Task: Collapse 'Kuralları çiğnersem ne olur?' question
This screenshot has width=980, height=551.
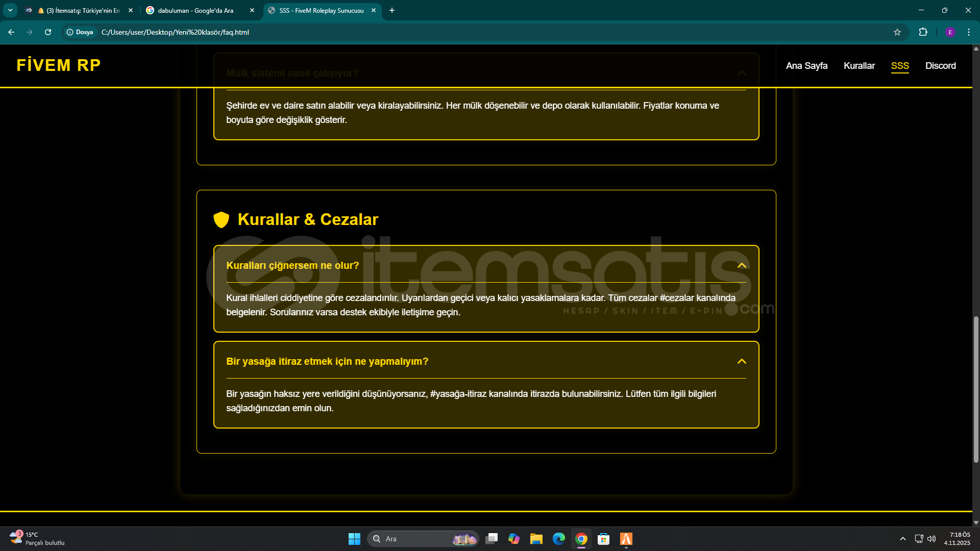Action: [x=741, y=265]
